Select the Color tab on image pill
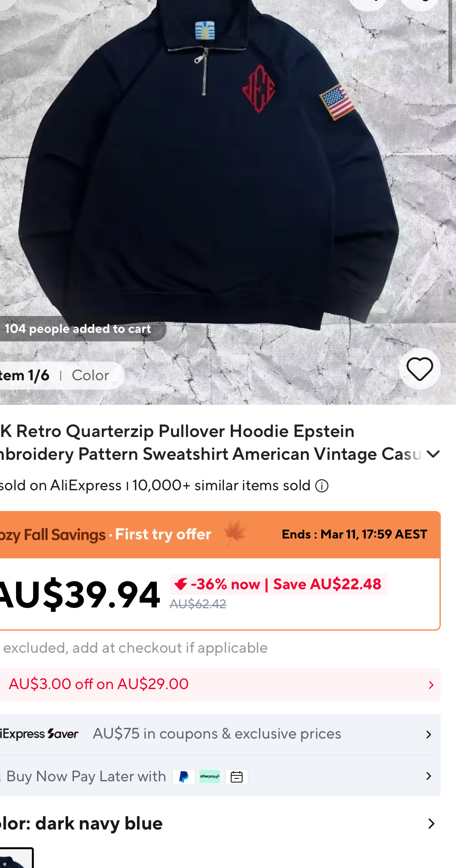Screen dimensions: 456x868 click(90, 375)
